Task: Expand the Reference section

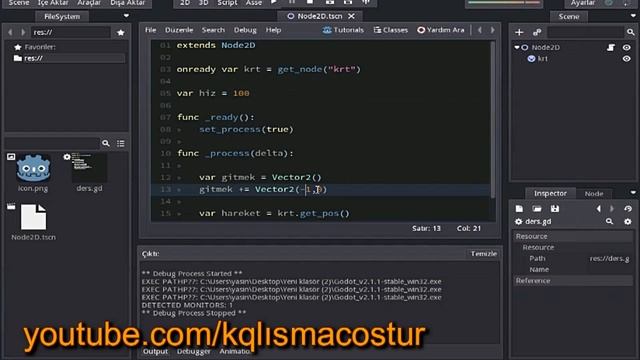Action: click(573, 281)
